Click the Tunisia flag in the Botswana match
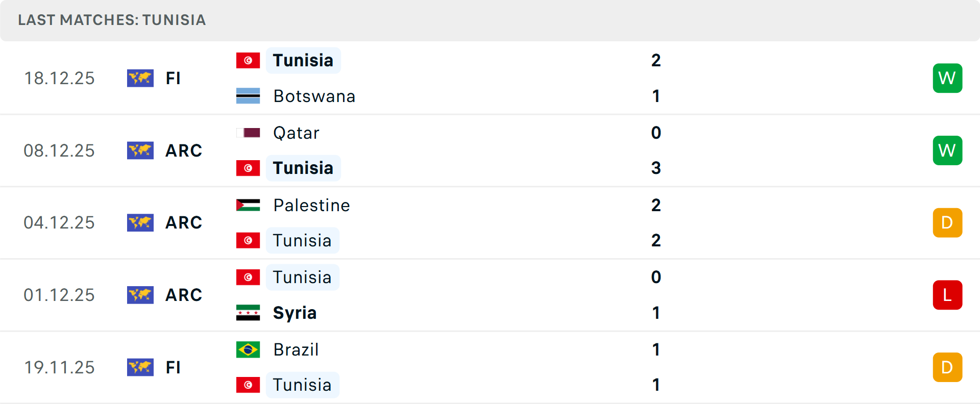 click(248, 60)
